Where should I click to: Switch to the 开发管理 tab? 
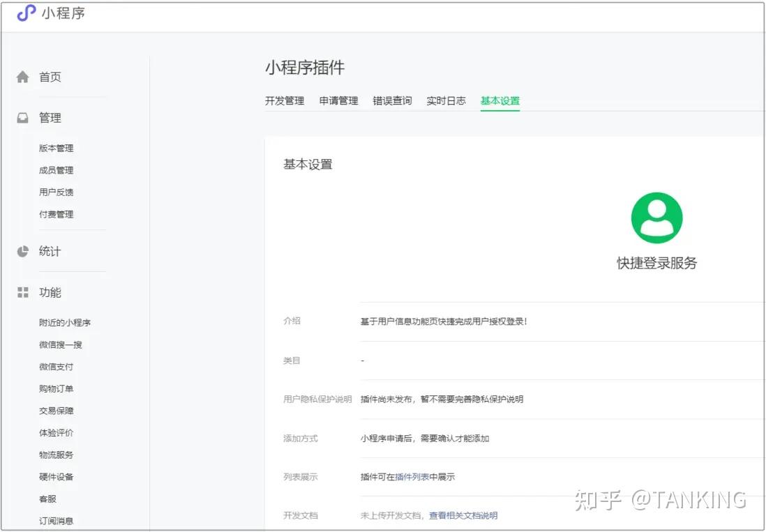point(285,101)
